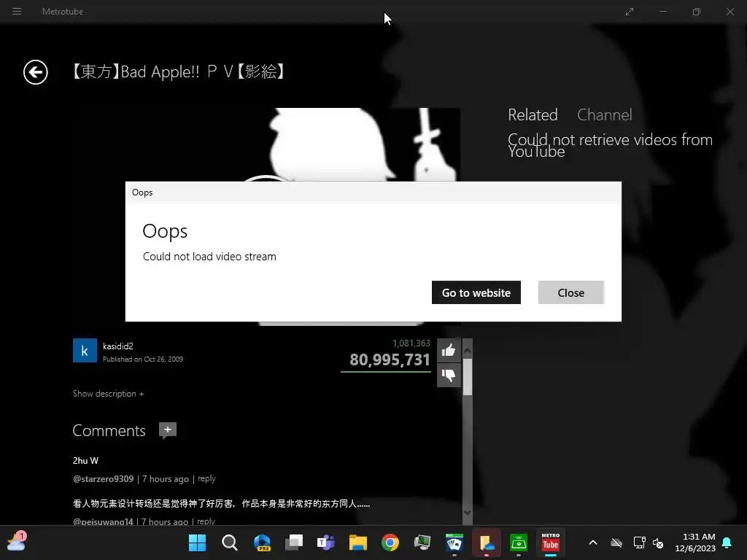Click the Comments heading
This screenshot has width=747, height=560.
[109, 430]
